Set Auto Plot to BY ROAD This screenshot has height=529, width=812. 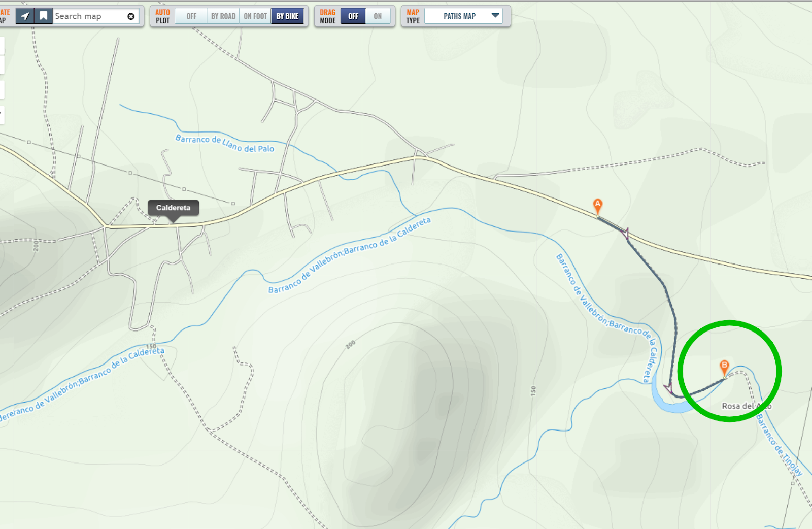tap(223, 16)
